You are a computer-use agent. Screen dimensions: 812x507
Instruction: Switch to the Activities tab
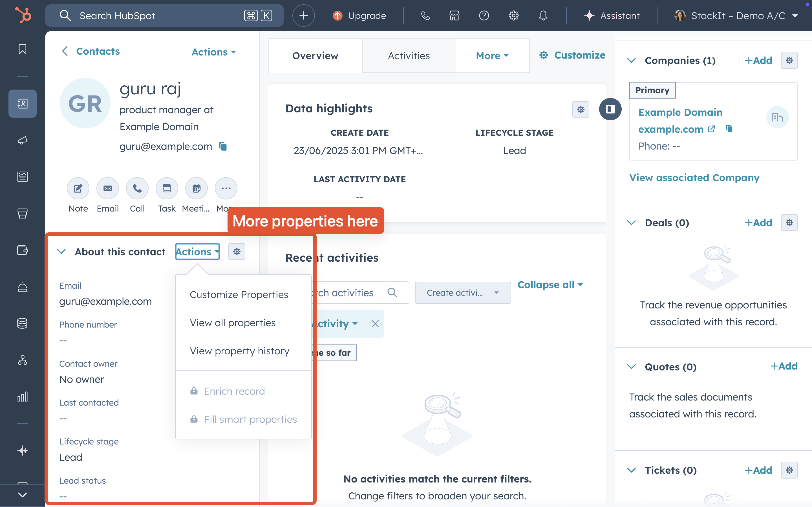(409, 56)
